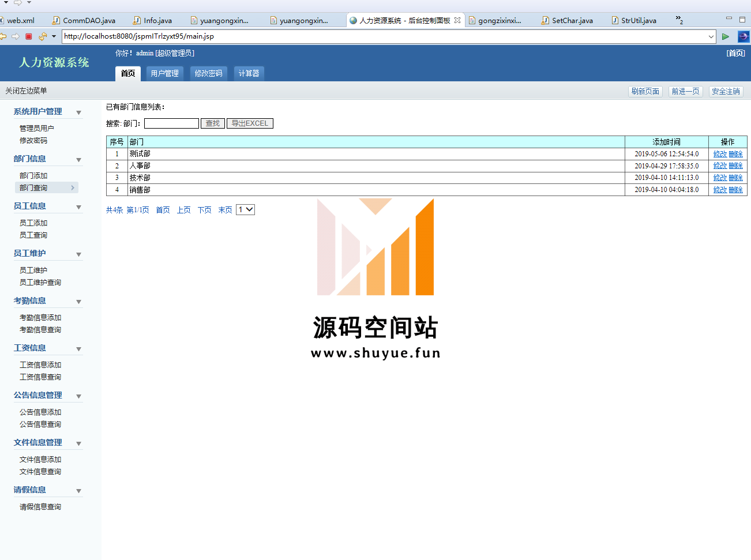The width and height of the screenshot is (751, 560).
Task: Click the browser stop loading icon
Action: point(28,36)
